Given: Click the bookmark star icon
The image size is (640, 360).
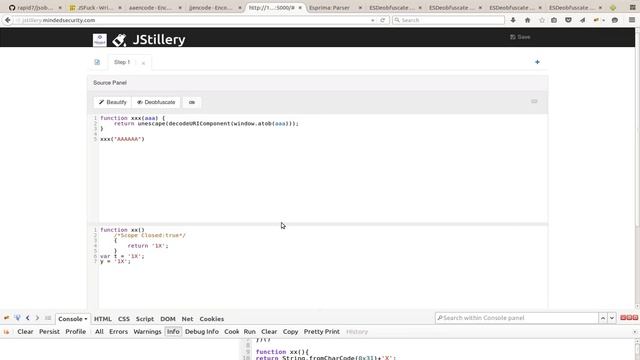Looking at the screenshot, I should [x=542, y=20].
